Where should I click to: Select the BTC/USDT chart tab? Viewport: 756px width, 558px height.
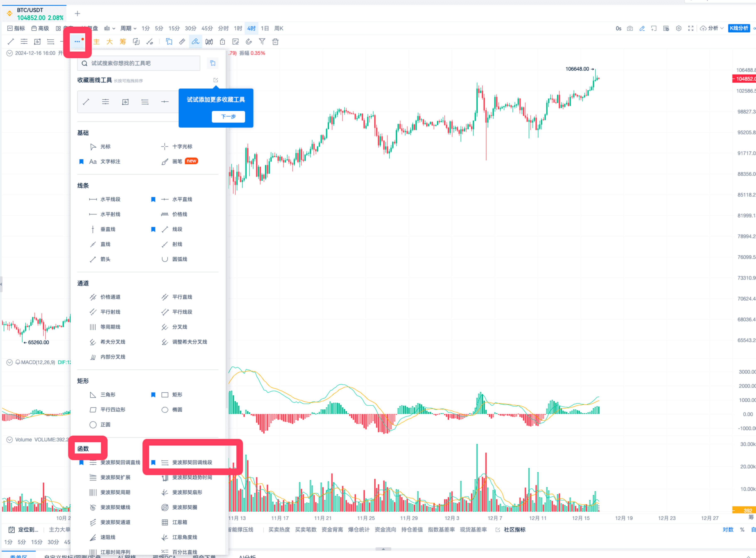pyautogui.click(x=34, y=14)
